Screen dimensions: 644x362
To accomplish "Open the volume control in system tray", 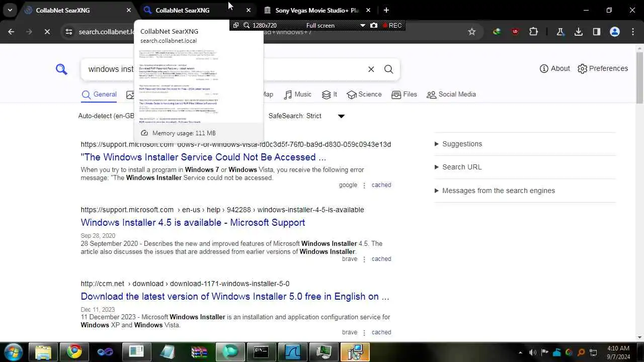I will (533, 352).
